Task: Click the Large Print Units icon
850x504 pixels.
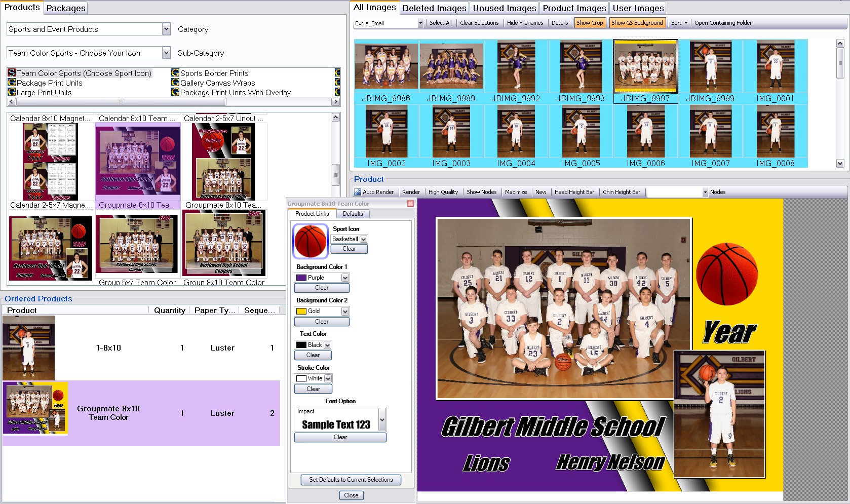Action: [12, 92]
